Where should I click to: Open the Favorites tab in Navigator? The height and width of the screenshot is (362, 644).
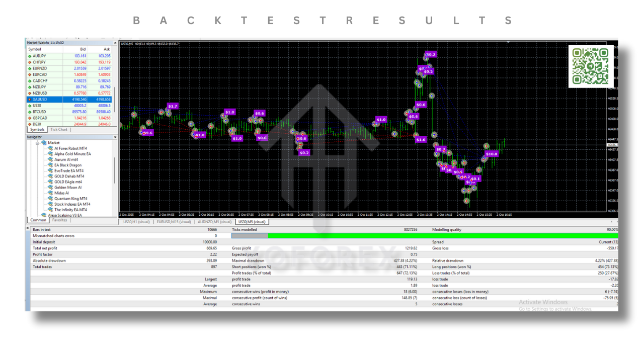(x=59, y=220)
